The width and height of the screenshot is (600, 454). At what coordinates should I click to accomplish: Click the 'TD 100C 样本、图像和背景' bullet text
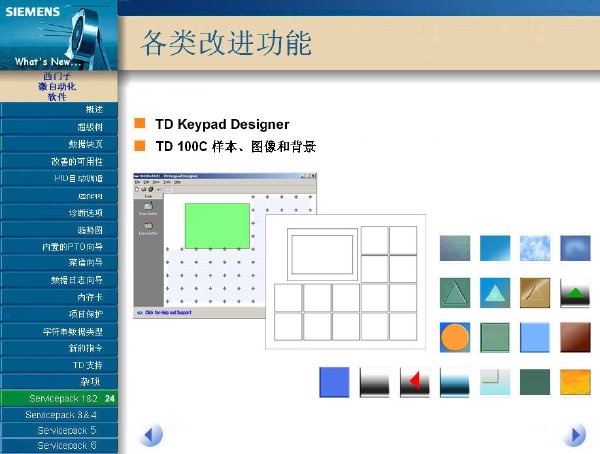tap(236, 146)
